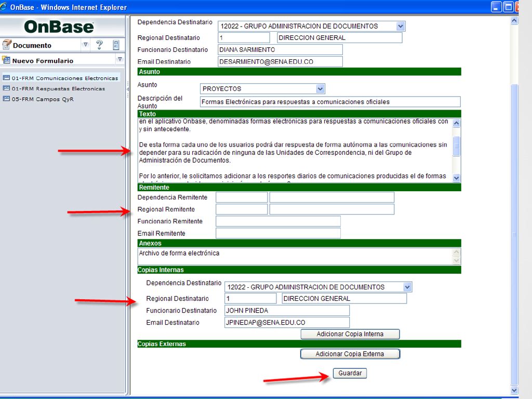Click Email Remitente field
Image resolution: width=532 pixels, height=399 pixels.
278,233
